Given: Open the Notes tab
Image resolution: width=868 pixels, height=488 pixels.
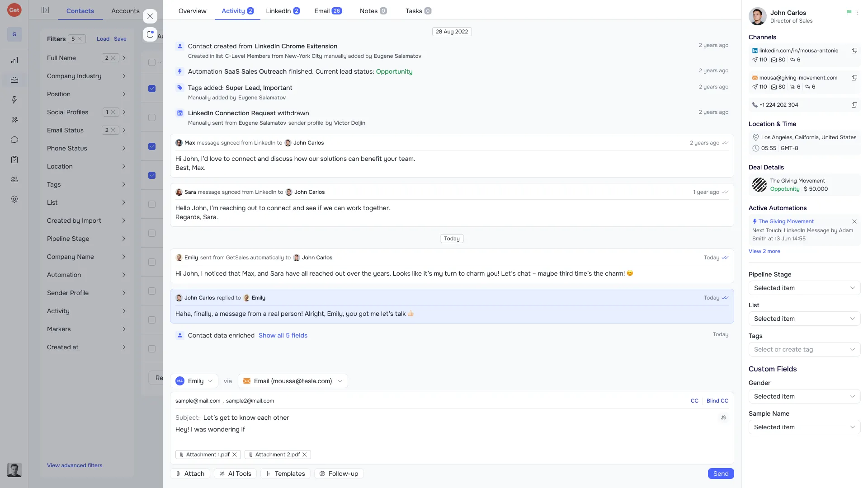Looking at the screenshot, I should pyautogui.click(x=373, y=11).
